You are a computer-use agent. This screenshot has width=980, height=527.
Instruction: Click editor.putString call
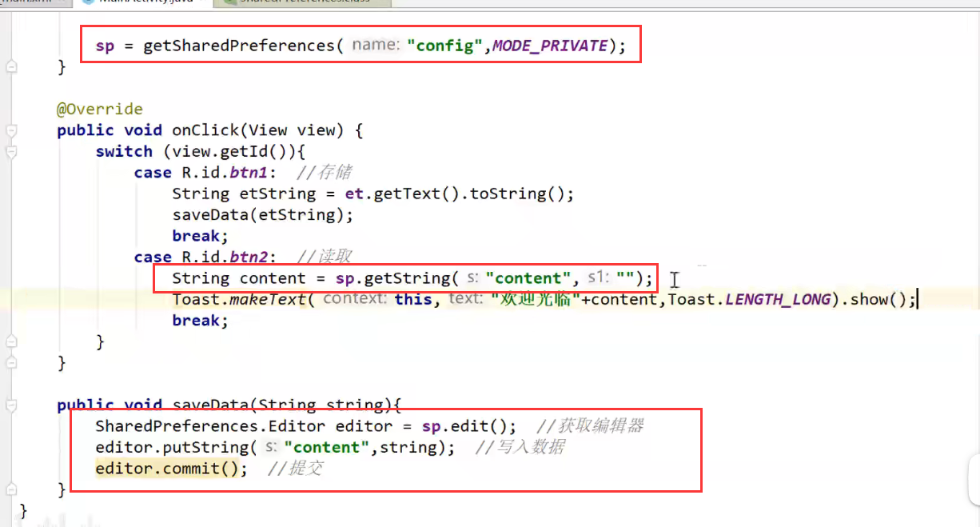171,448
